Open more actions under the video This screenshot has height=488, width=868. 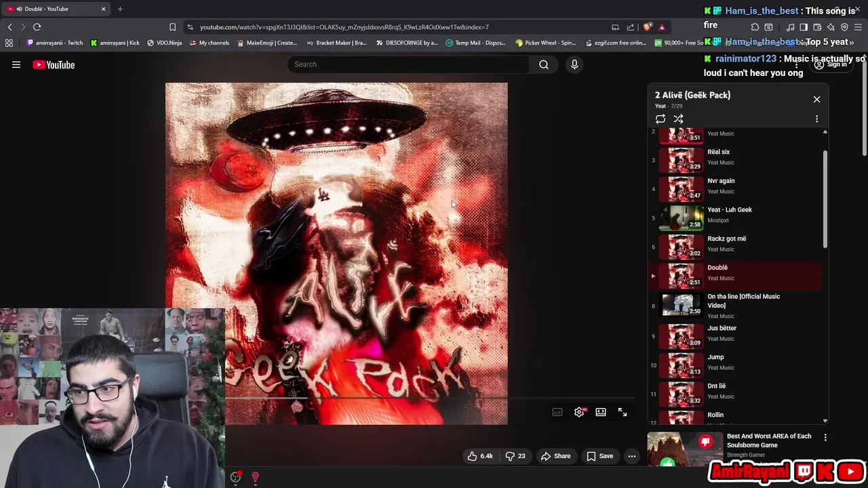point(632,456)
